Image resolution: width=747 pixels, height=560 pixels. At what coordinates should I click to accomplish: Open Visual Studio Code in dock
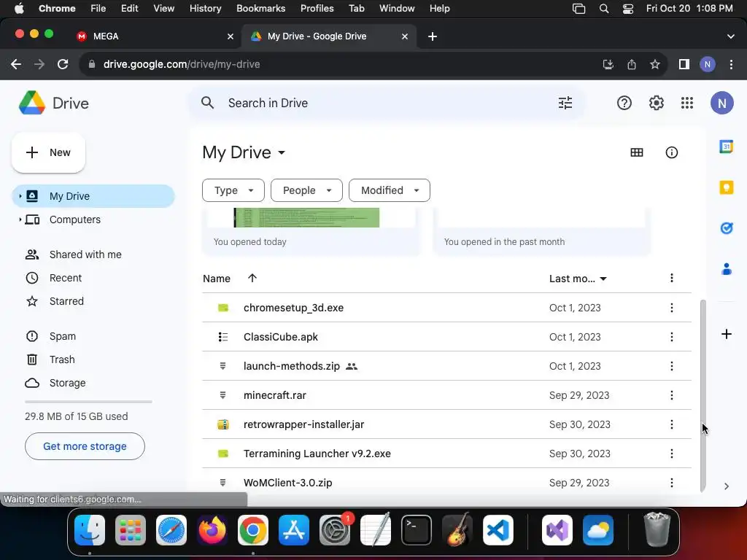[498, 530]
